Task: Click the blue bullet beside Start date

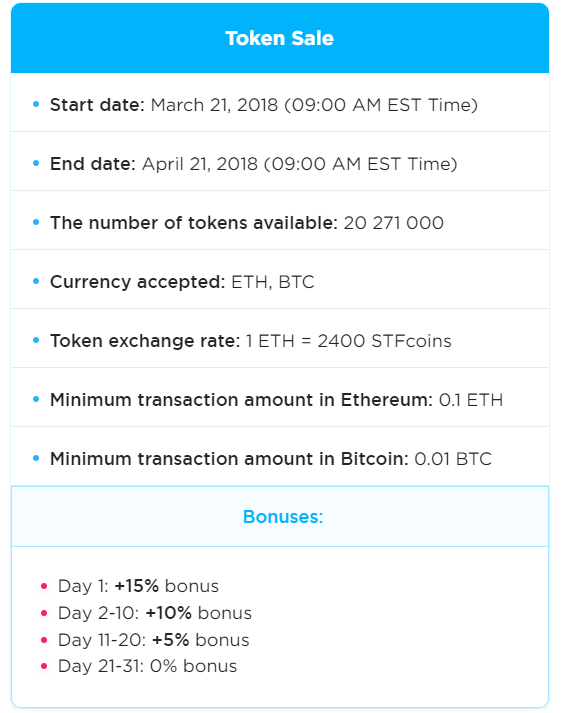Action: [x=36, y=105]
